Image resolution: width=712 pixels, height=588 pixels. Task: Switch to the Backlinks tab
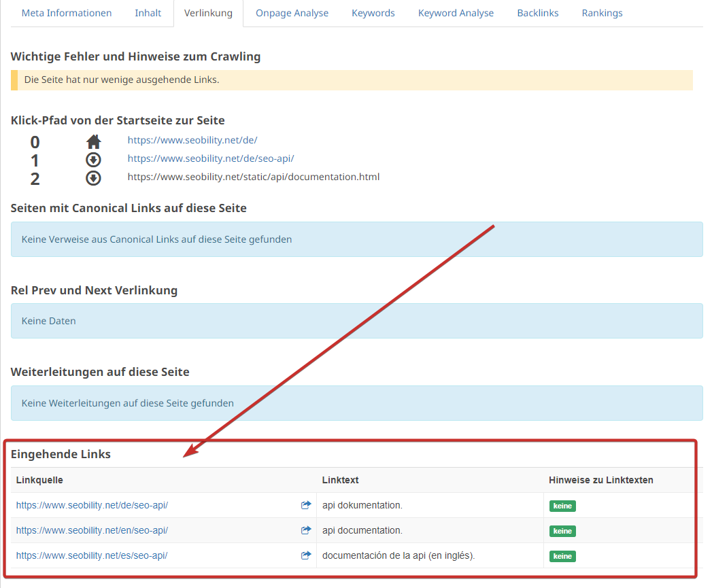[x=538, y=13]
